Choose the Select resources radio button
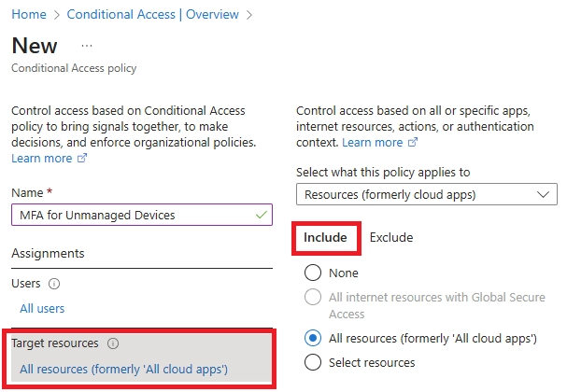The width and height of the screenshot is (567, 392). (314, 362)
